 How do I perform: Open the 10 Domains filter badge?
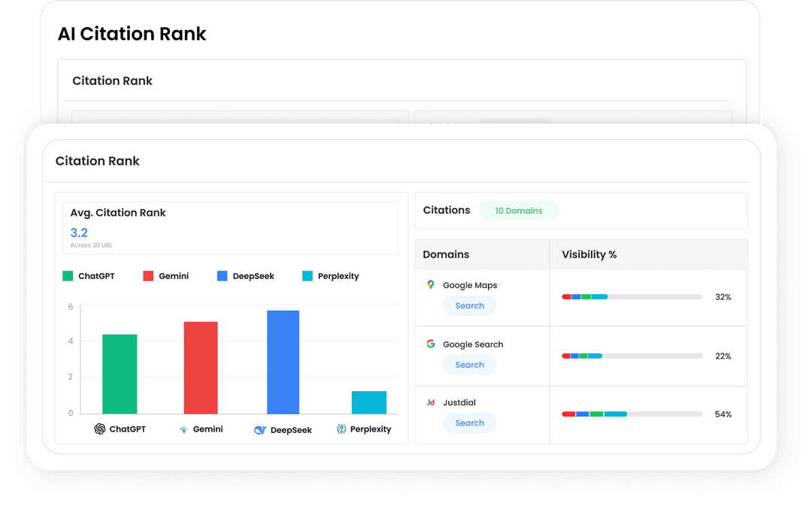pos(519,211)
